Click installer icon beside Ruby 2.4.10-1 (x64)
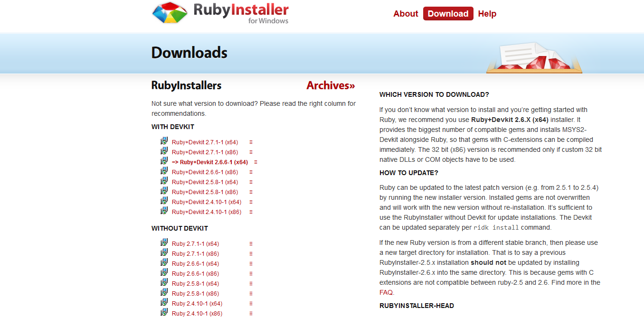Screen dimensions: 644x317 click(x=164, y=303)
